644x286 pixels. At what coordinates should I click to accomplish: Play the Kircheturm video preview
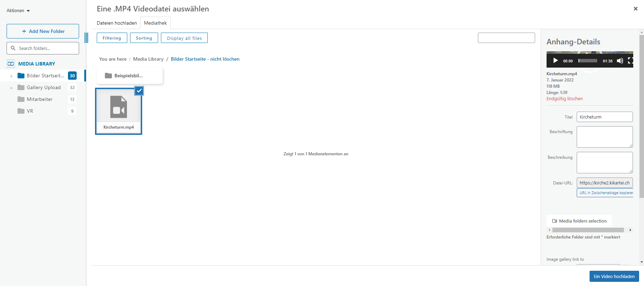coord(556,61)
